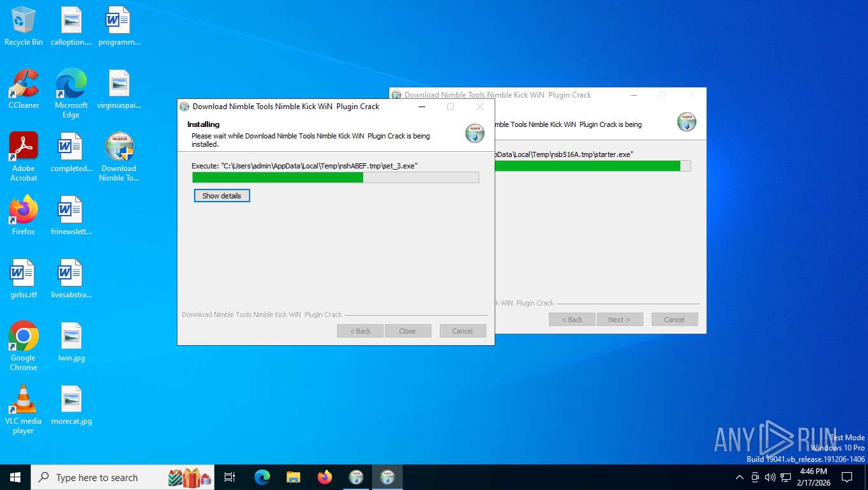The image size is (868, 490).
Task: Open the volume tray icon
Action: coord(770,477)
